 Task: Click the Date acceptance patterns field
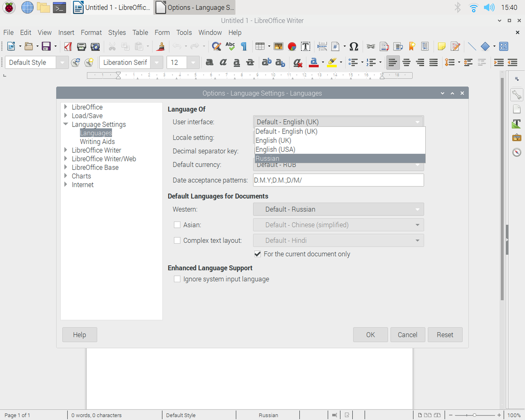338,180
